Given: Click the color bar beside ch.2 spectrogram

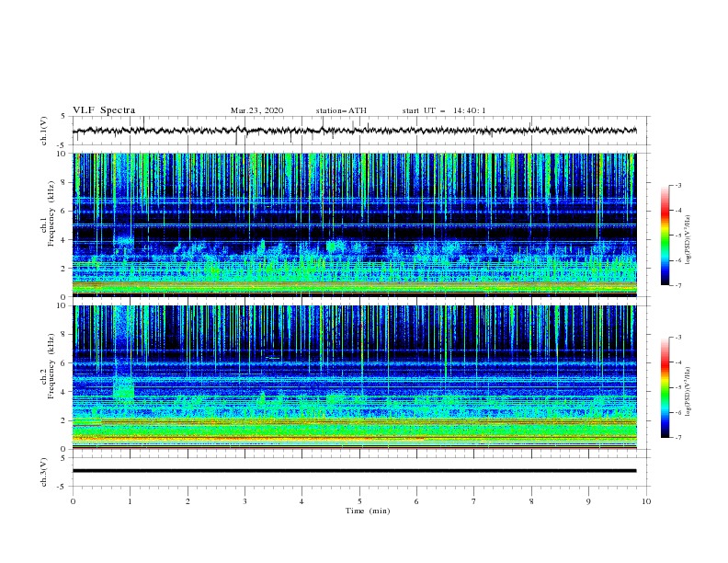Looking at the screenshot, I should point(665,387).
